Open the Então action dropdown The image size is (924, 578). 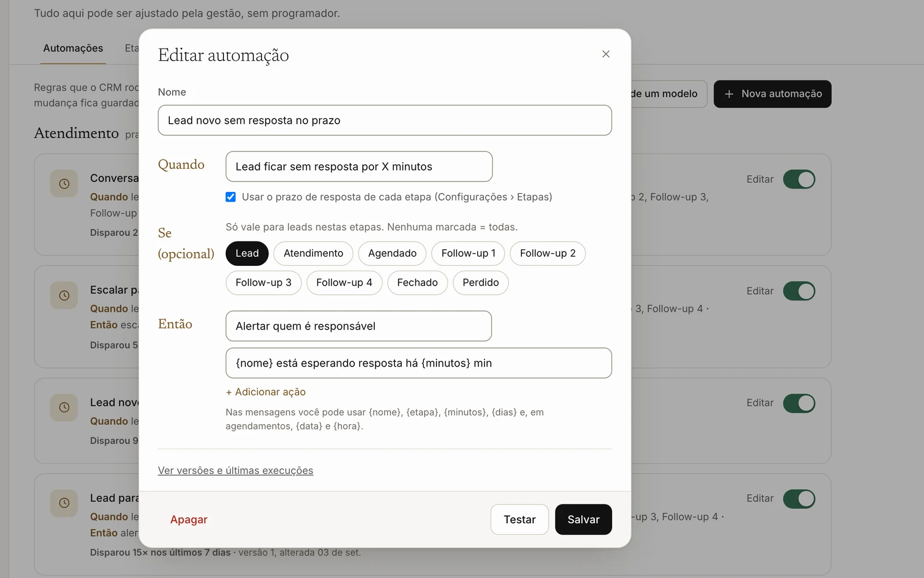(359, 326)
